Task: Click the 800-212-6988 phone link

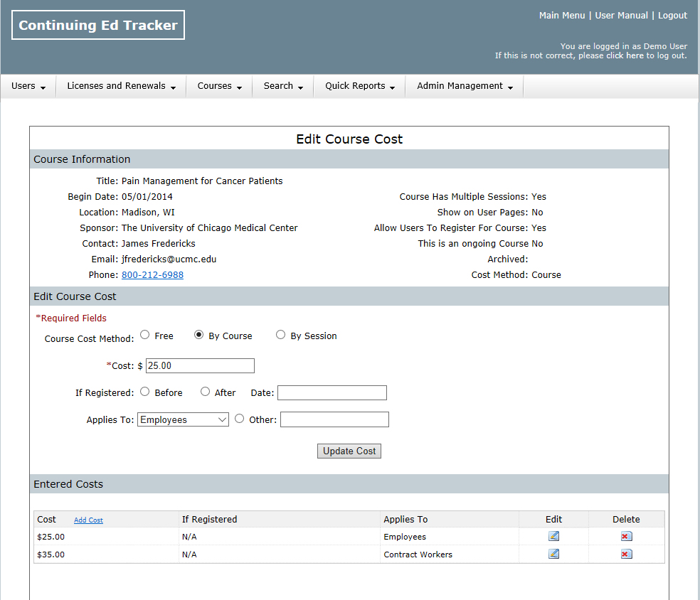Action: [x=152, y=275]
